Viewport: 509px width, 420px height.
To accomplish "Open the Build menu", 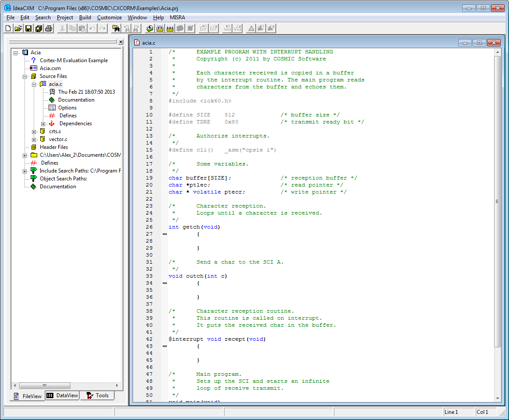I will pyautogui.click(x=85, y=18).
